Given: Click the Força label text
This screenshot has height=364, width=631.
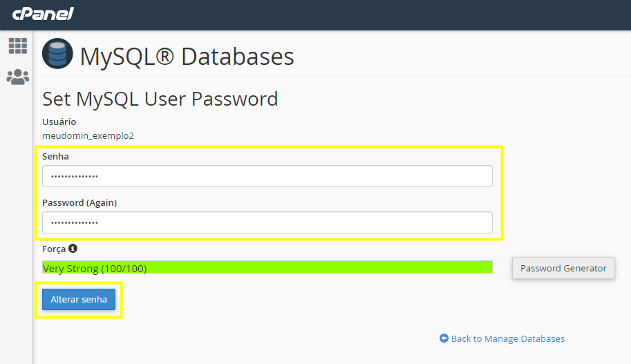Looking at the screenshot, I should click(54, 249).
